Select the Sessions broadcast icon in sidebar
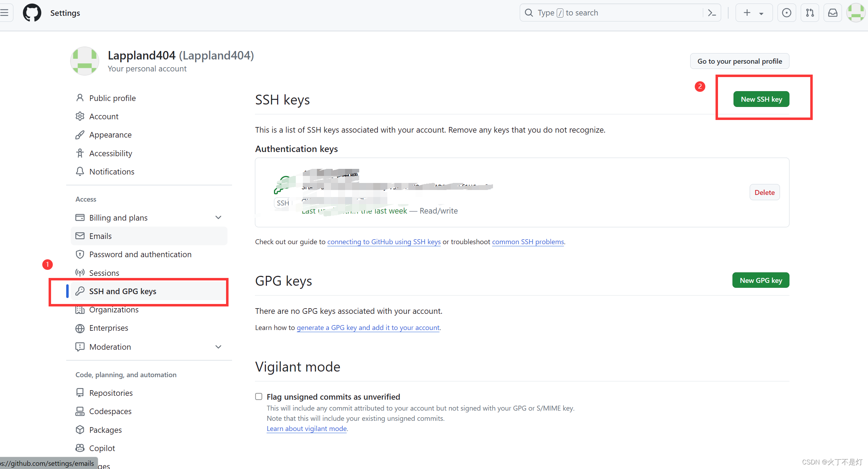The image size is (868, 469). (80, 273)
